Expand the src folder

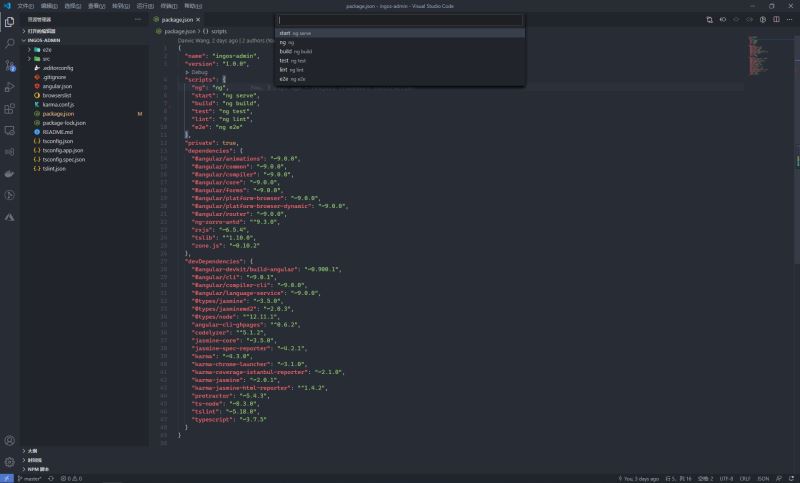46,58
